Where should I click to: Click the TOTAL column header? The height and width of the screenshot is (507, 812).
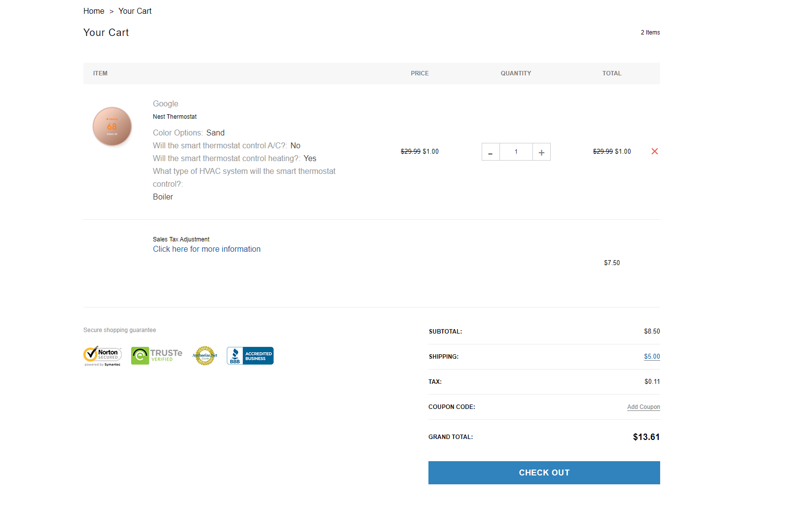pos(612,73)
